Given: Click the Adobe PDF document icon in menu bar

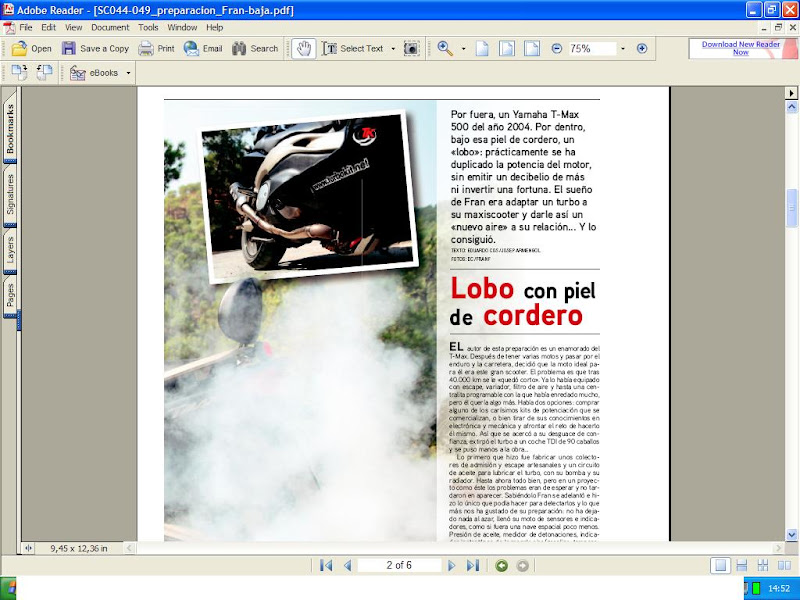Looking at the screenshot, I should 9,28.
